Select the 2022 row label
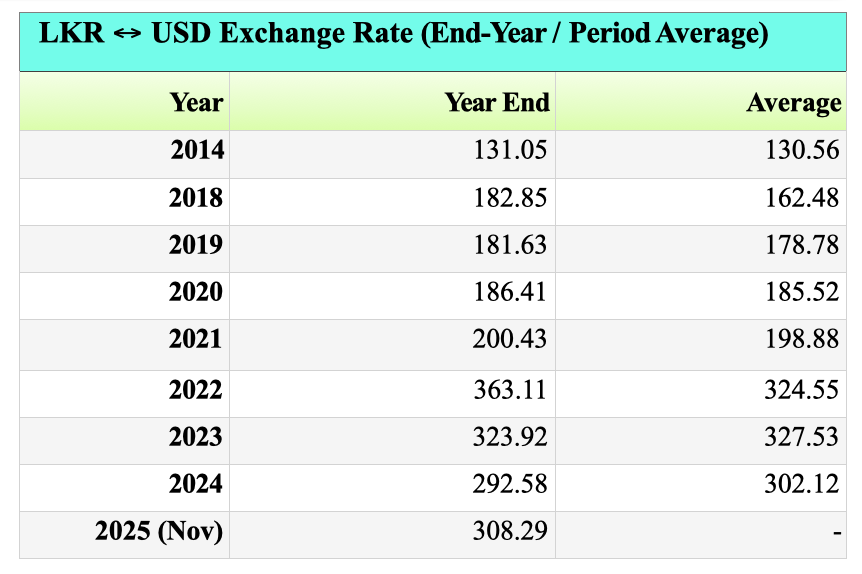The image size is (862, 574). pos(197,389)
